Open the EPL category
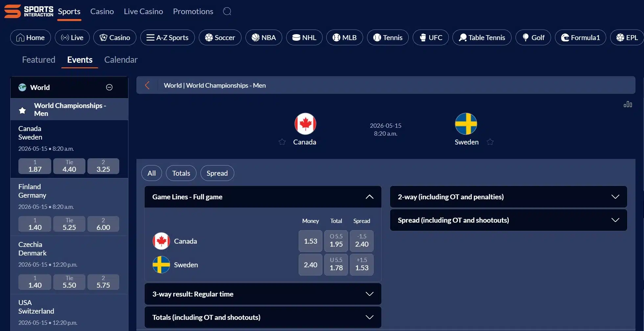The image size is (644, 331). 627,37
